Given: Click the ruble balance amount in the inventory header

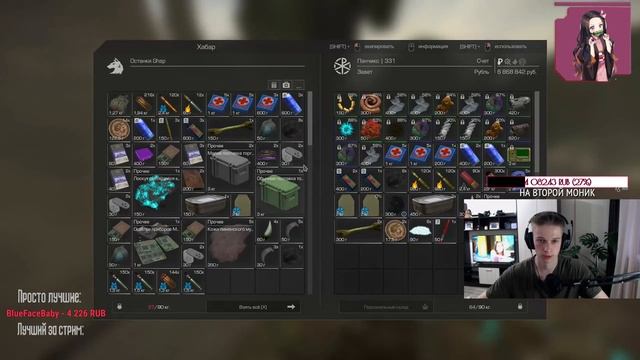Looking at the screenshot, I should point(516,72).
